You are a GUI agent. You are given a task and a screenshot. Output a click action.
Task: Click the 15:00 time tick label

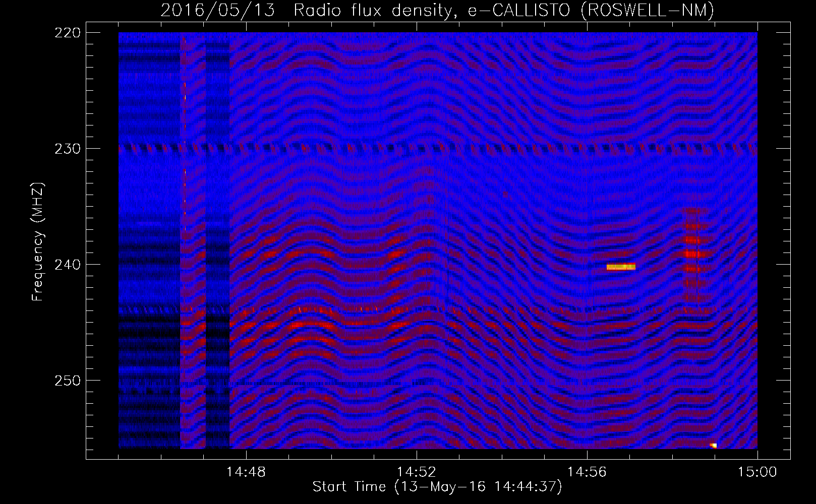click(757, 472)
